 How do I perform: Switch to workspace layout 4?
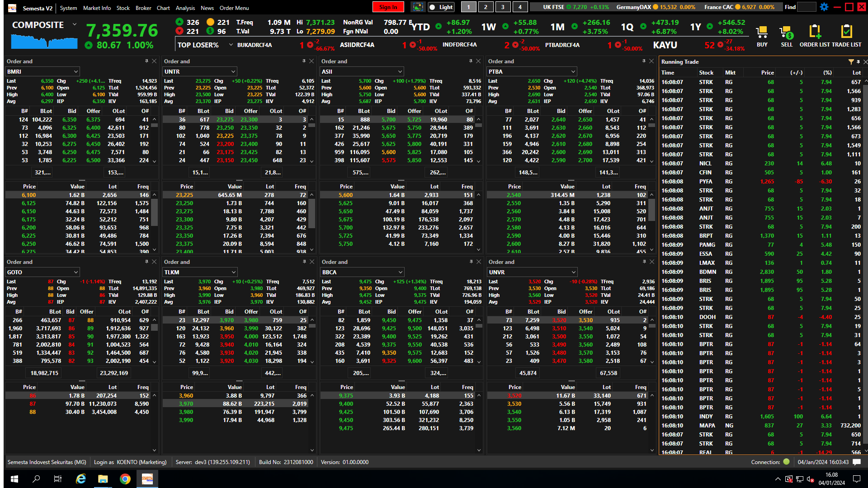click(x=520, y=7)
